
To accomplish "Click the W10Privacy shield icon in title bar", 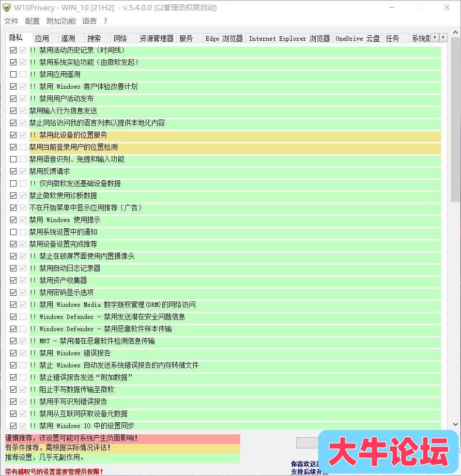I will (7, 7).
